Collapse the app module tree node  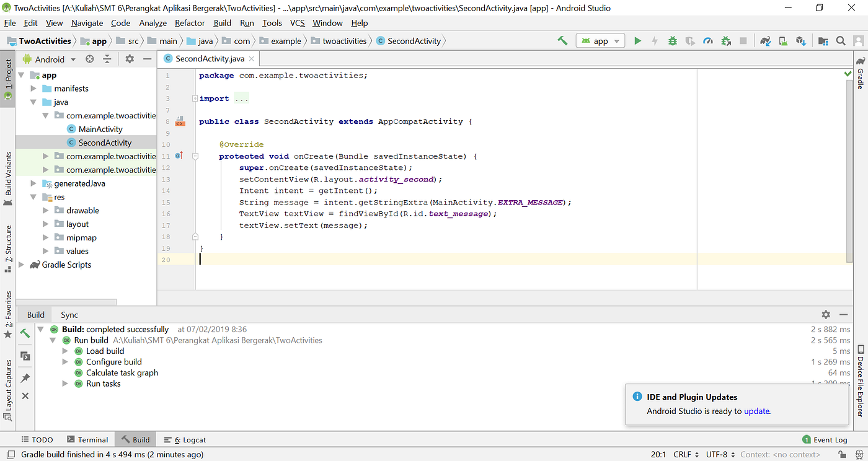21,75
